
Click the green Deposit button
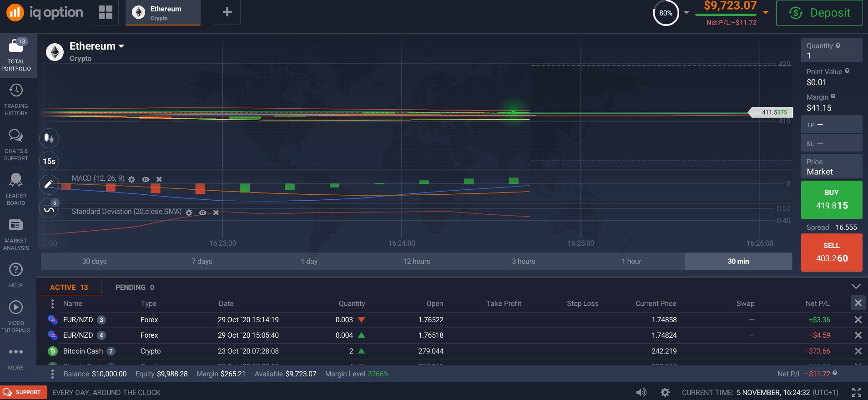coord(819,13)
